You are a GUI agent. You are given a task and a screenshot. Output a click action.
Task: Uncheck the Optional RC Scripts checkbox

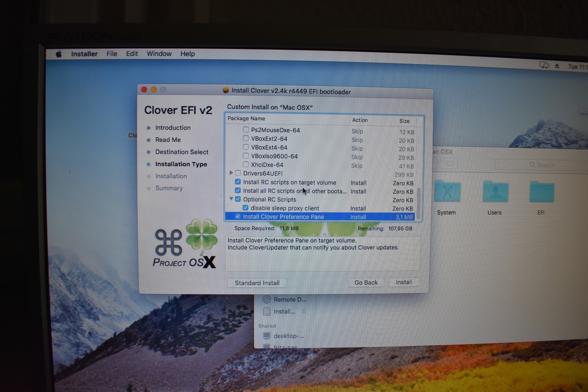click(238, 199)
